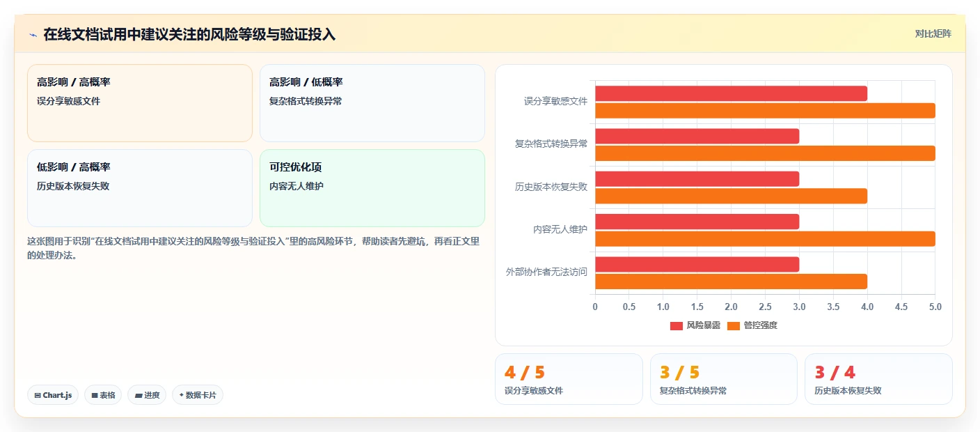Click the x-axis tick value 2.5
The image size is (980, 432).
point(765,307)
